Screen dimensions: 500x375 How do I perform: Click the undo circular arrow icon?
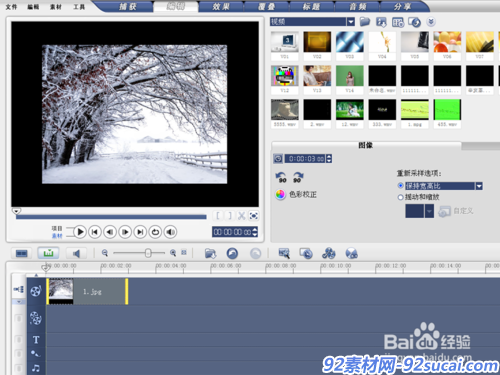[232, 254]
